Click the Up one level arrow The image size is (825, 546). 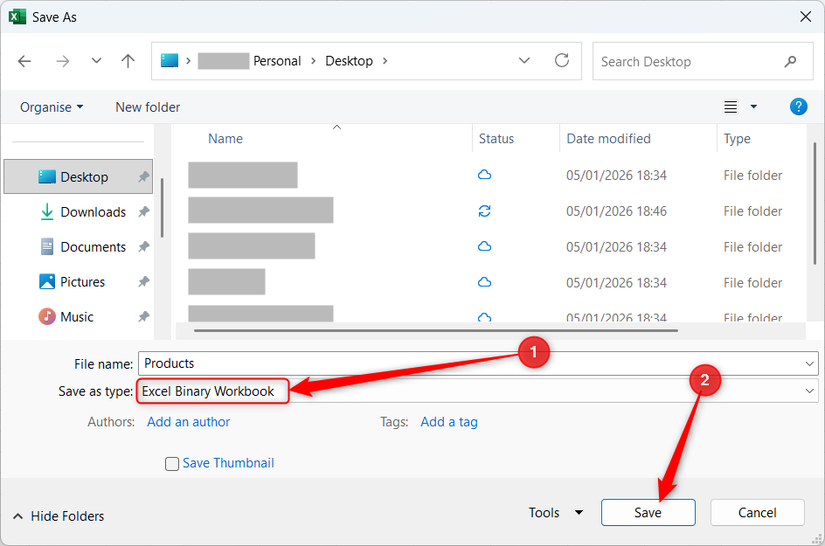point(128,61)
